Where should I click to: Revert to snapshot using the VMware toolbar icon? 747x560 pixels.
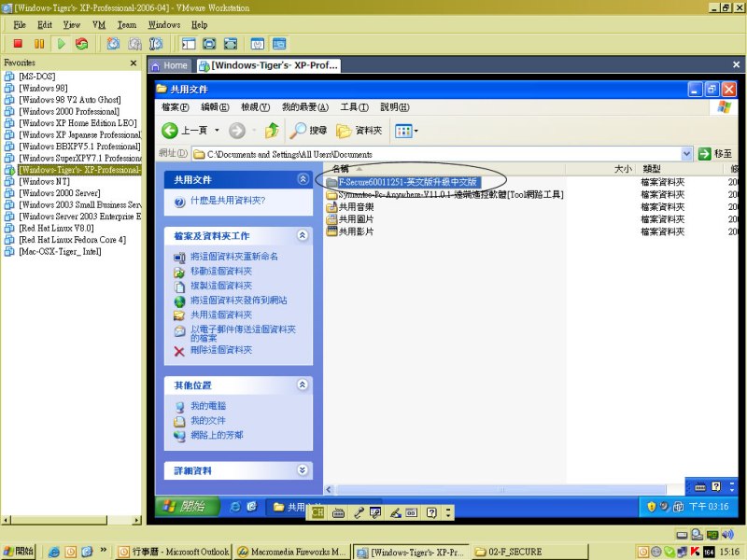click(x=134, y=44)
